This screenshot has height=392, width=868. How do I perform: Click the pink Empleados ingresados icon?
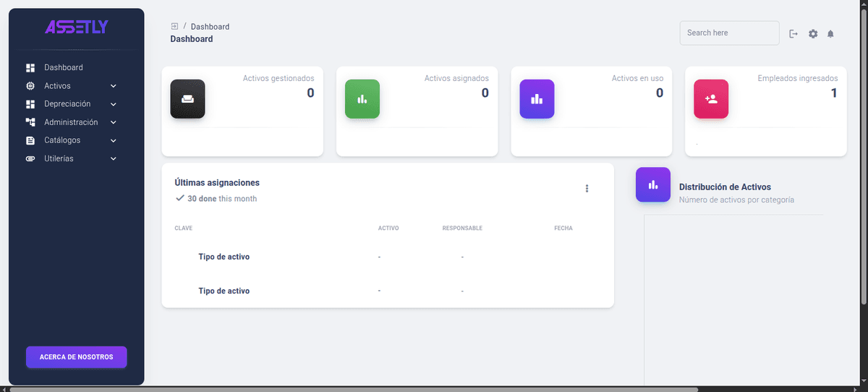[711, 99]
